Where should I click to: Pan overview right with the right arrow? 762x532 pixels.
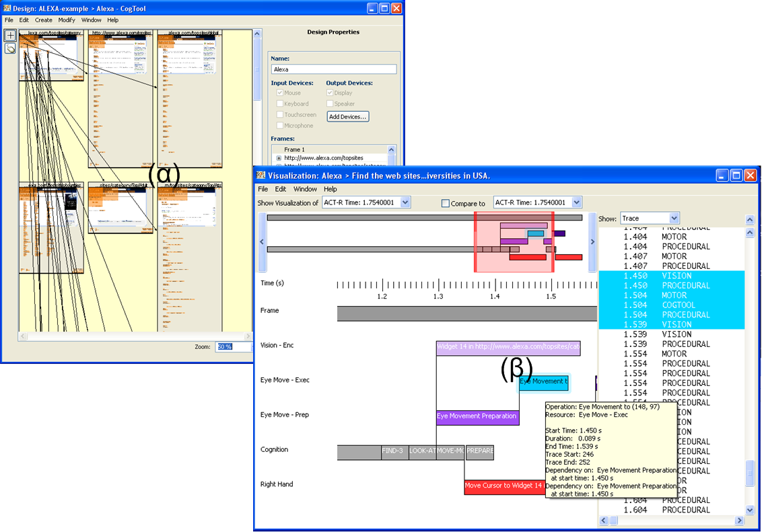tap(592, 241)
